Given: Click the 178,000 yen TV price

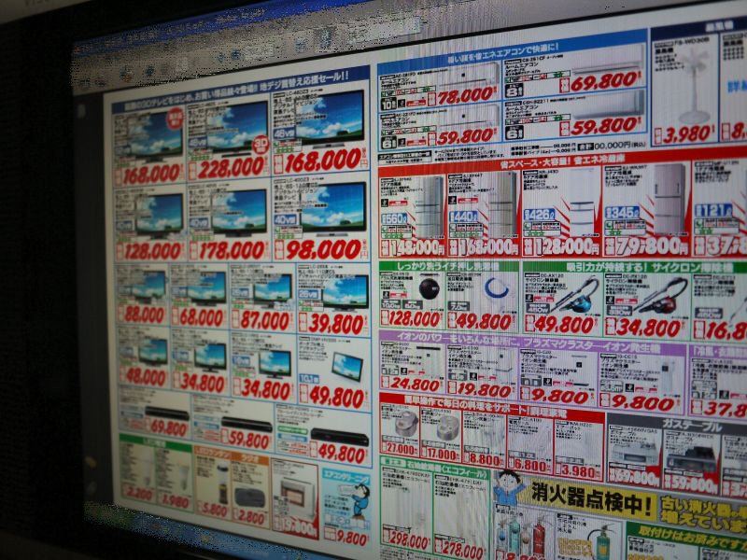Looking at the screenshot, I should pyautogui.click(x=231, y=250).
